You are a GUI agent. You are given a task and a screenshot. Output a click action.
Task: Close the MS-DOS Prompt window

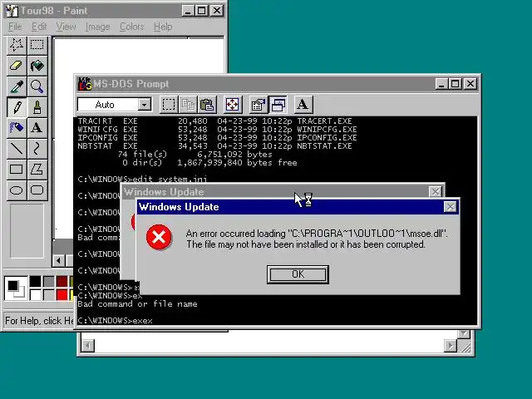[470, 84]
